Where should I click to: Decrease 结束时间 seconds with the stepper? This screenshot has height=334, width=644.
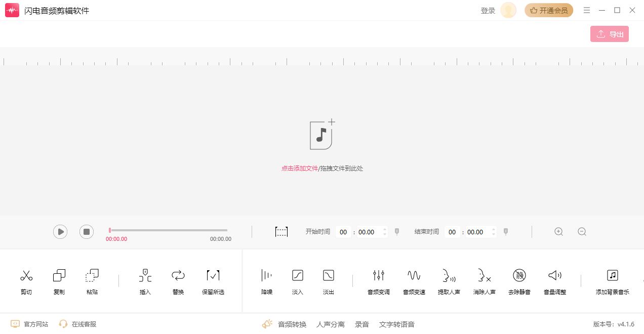coord(493,234)
